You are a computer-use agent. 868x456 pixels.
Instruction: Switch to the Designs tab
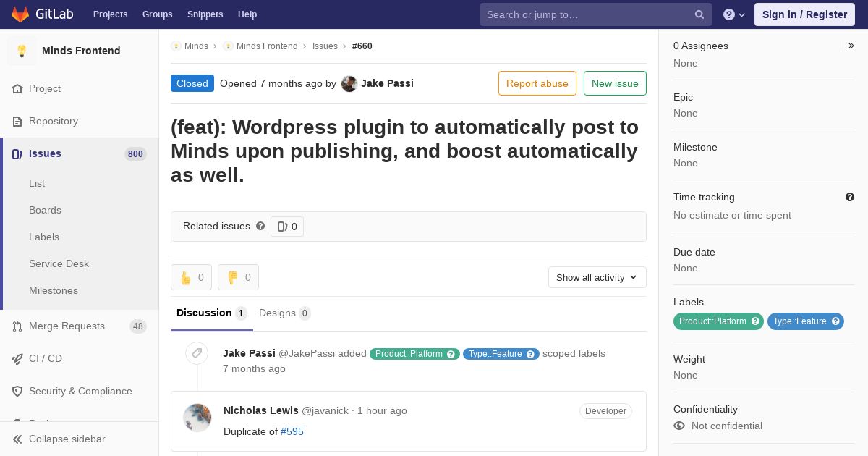pos(285,313)
